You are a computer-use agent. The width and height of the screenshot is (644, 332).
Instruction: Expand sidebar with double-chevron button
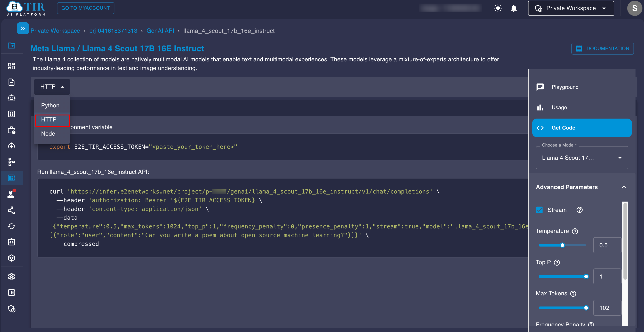[23, 28]
